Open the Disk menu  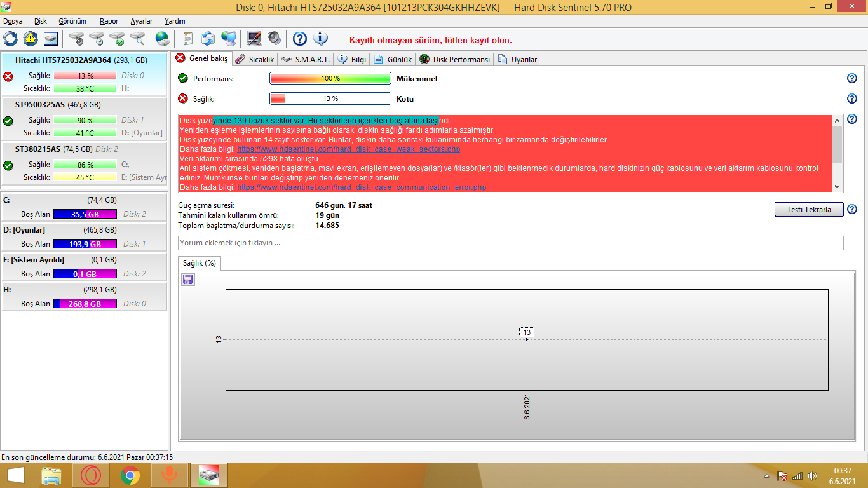tap(41, 21)
